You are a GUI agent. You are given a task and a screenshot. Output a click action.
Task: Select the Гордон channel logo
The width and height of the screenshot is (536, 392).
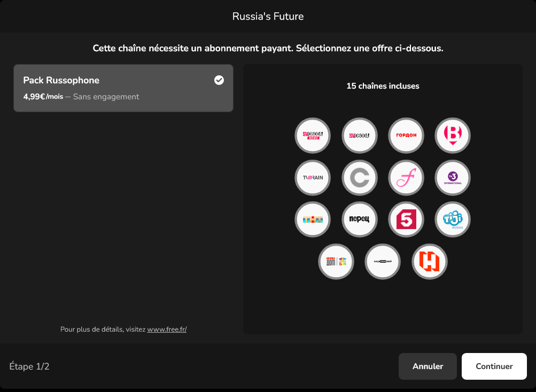click(x=406, y=135)
